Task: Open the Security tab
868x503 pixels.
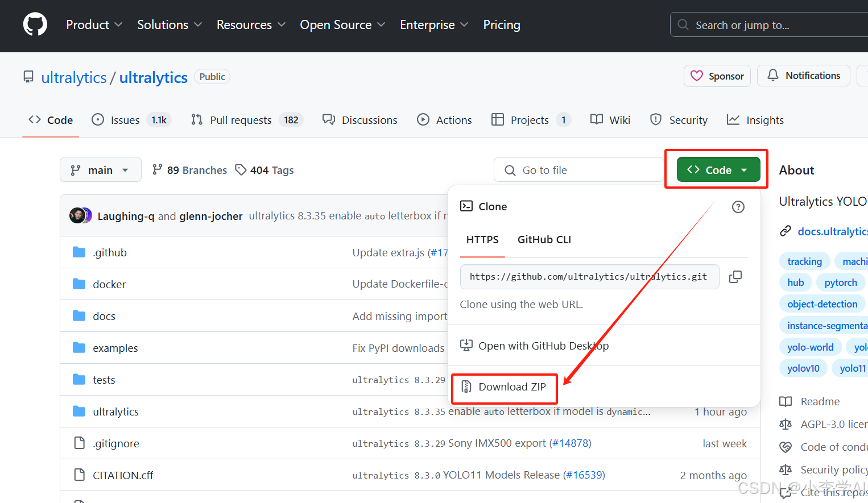Action: click(x=679, y=120)
